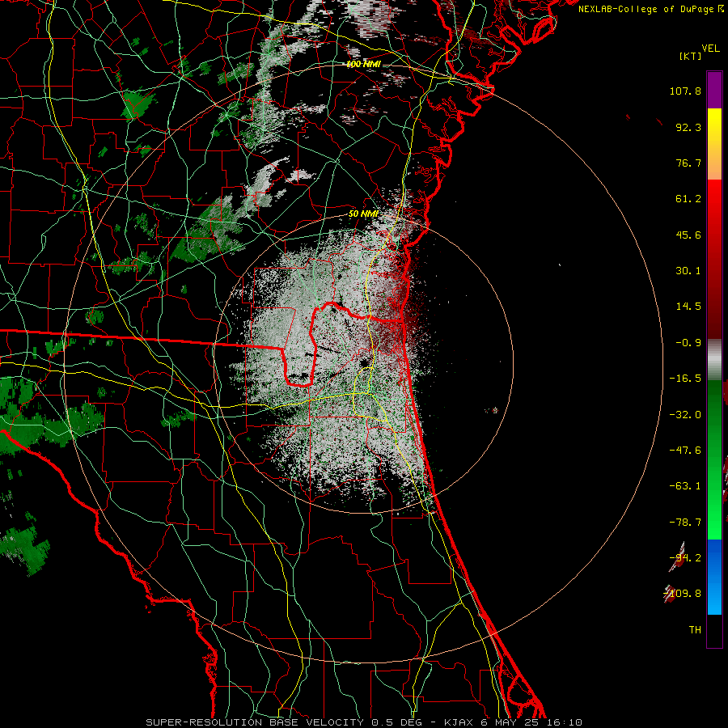Screen dimensions: 728x728
Task: Click the -47.6 velocity scale value
Action: (685, 451)
